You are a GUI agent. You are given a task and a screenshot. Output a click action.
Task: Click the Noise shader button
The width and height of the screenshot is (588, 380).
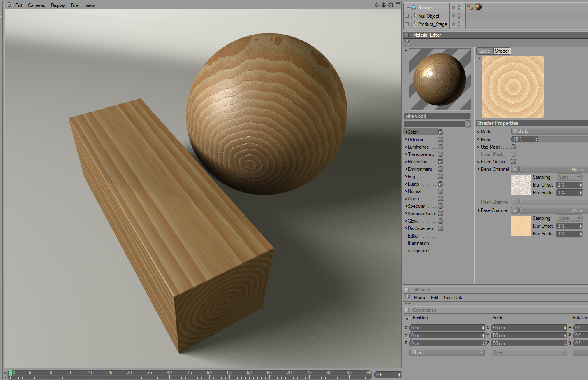554,169
